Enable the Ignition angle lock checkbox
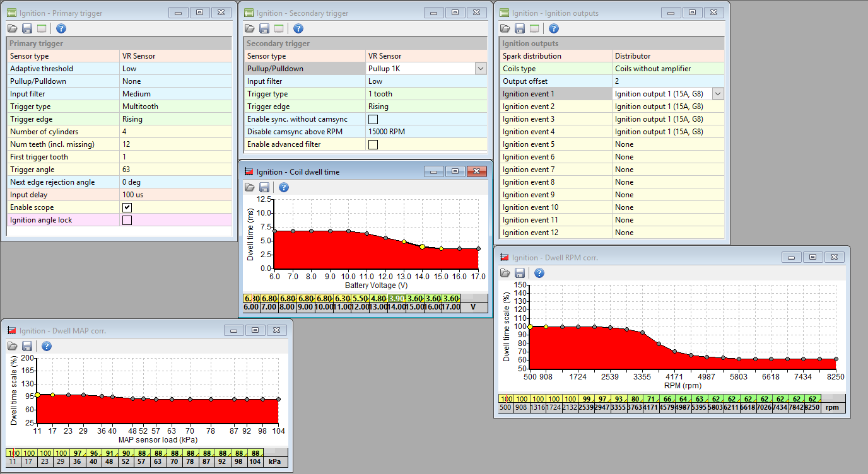Viewport: 868px width, 474px height. 127,220
